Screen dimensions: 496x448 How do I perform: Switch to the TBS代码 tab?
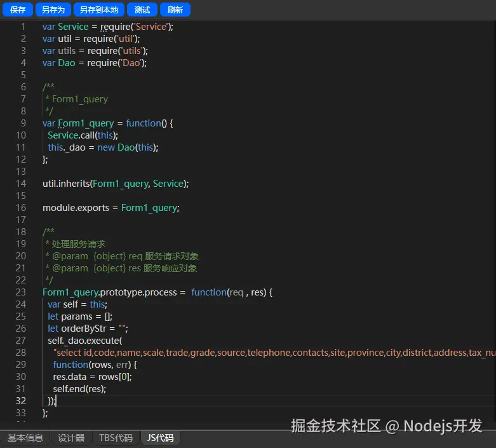[x=116, y=438]
